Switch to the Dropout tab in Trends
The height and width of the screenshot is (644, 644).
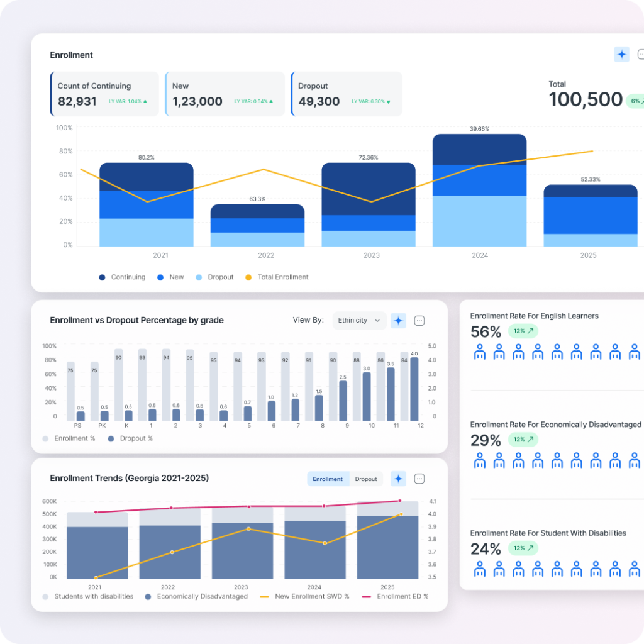point(366,479)
